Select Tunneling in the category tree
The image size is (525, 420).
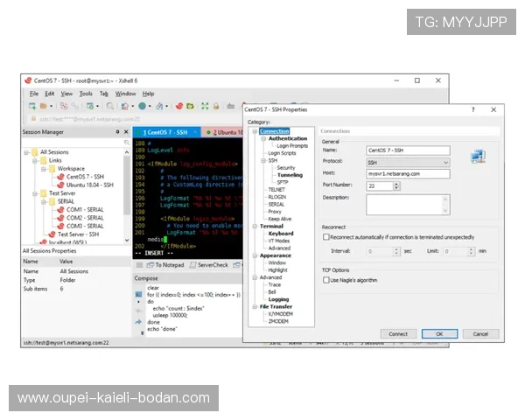click(x=290, y=175)
